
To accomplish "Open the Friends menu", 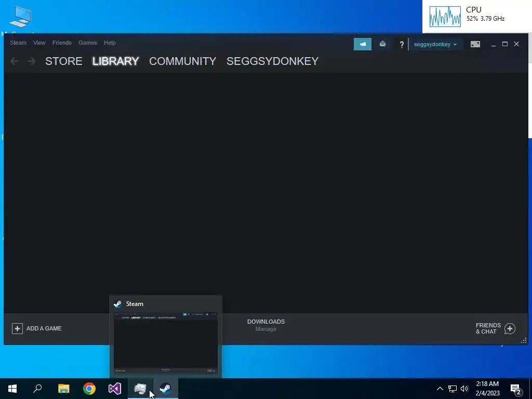I will point(62,43).
